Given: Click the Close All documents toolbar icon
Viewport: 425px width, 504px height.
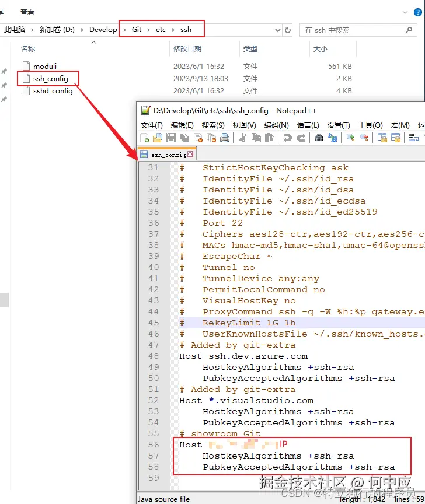Looking at the screenshot, I should (211, 138).
